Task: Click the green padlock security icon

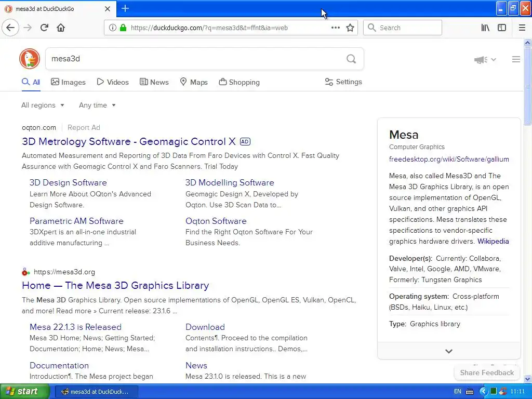Action: click(123, 28)
